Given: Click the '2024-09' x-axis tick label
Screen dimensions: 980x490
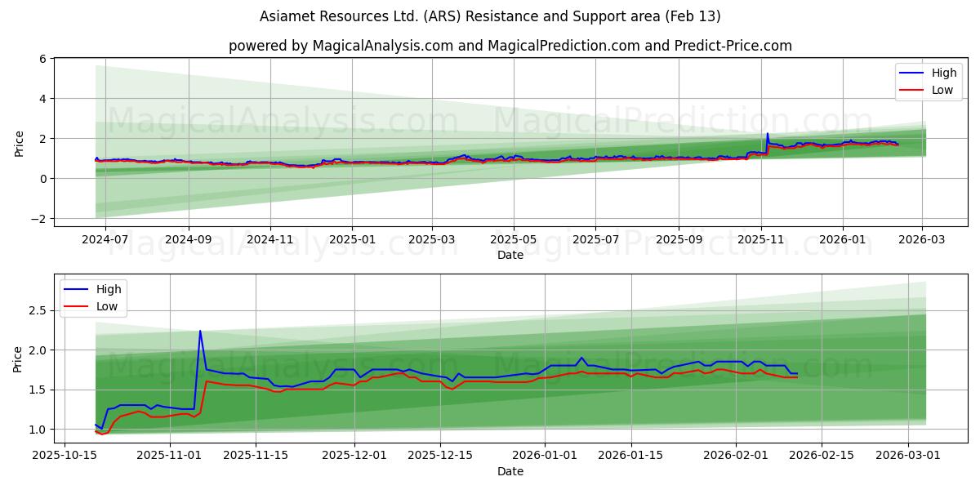Looking at the screenshot, I should [189, 240].
